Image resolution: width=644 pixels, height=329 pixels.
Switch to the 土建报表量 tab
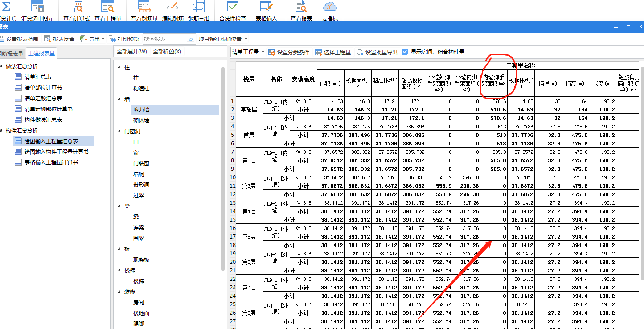click(x=41, y=53)
